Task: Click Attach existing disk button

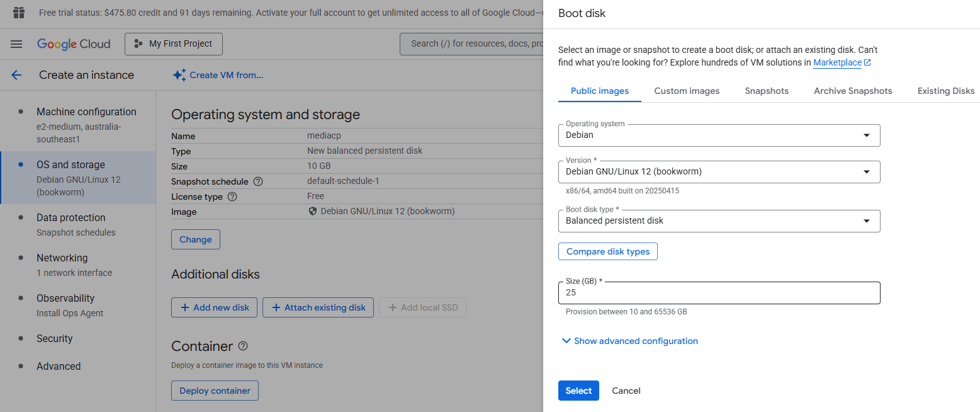Action: coord(318,307)
